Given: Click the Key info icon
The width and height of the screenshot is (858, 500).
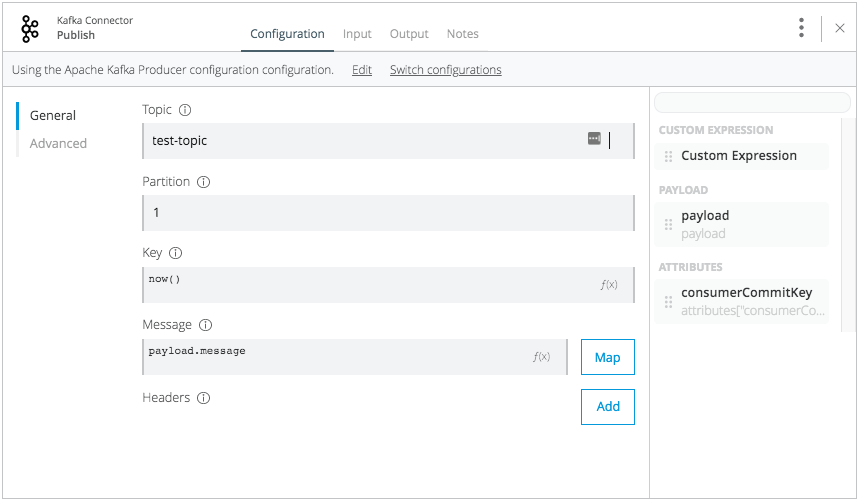Looking at the screenshot, I should 175,253.
